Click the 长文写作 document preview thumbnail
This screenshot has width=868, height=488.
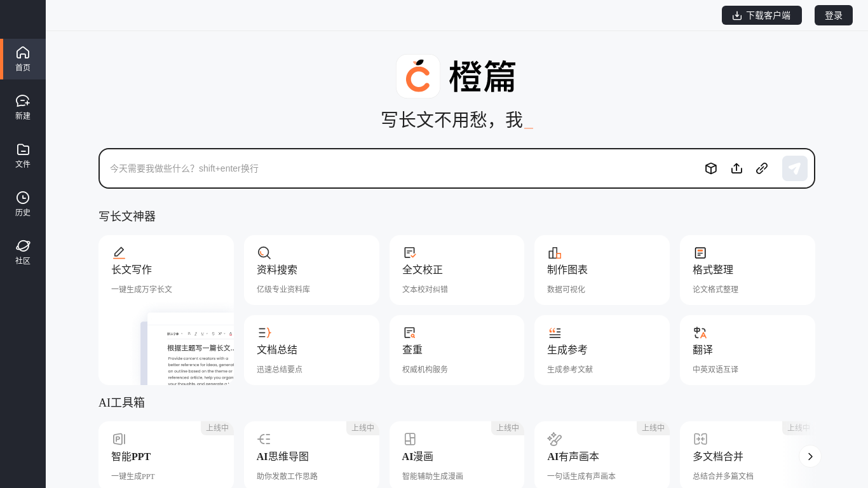pyautogui.click(x=187, y=349)
